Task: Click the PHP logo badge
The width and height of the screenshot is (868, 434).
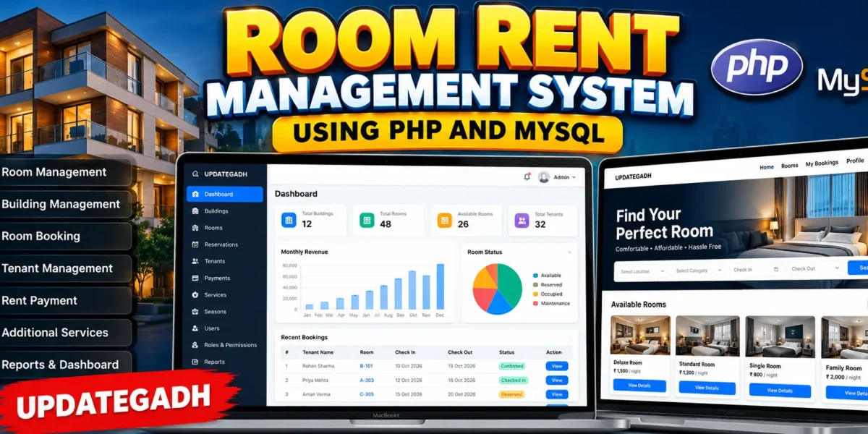Action: (x=757, y=67)
